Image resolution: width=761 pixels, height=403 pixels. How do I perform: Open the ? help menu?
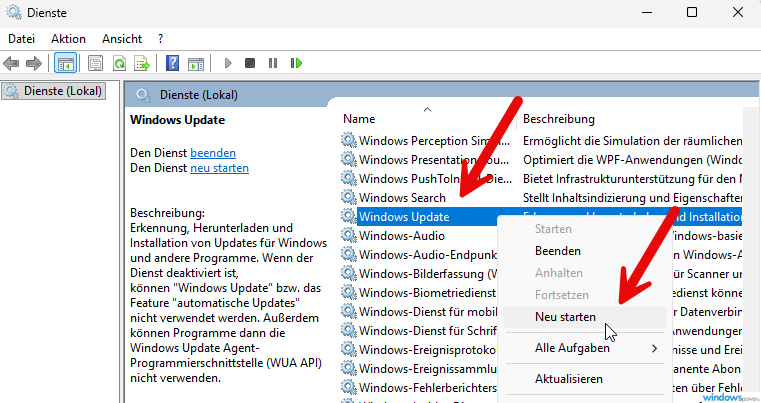(161, 39)
